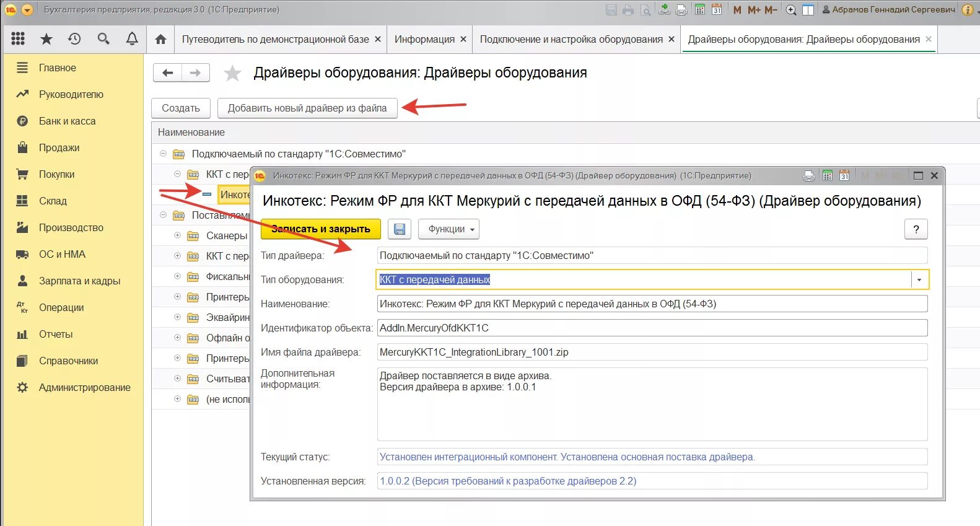Click the Дополнительная информация text area
The height and width of the screenshot is (526, 980).
[x=652, y=405]
